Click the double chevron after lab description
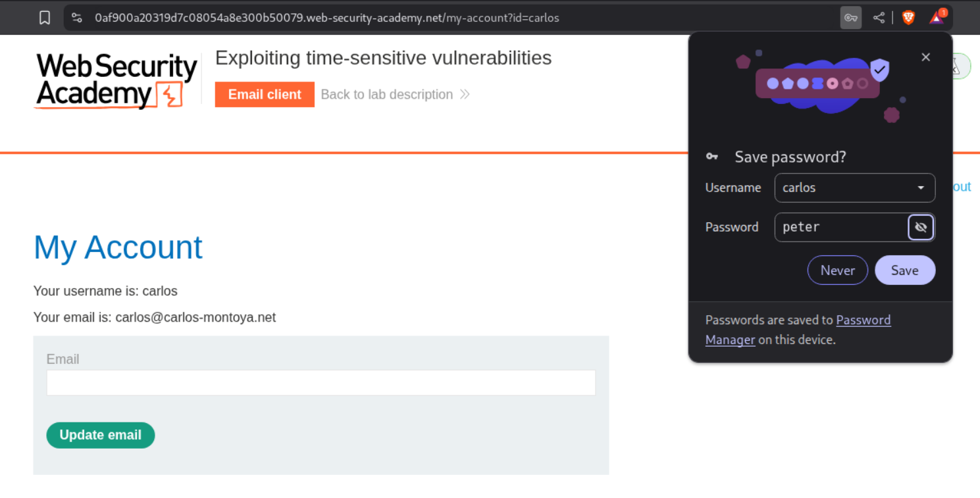980x498 pixels. 465,95
